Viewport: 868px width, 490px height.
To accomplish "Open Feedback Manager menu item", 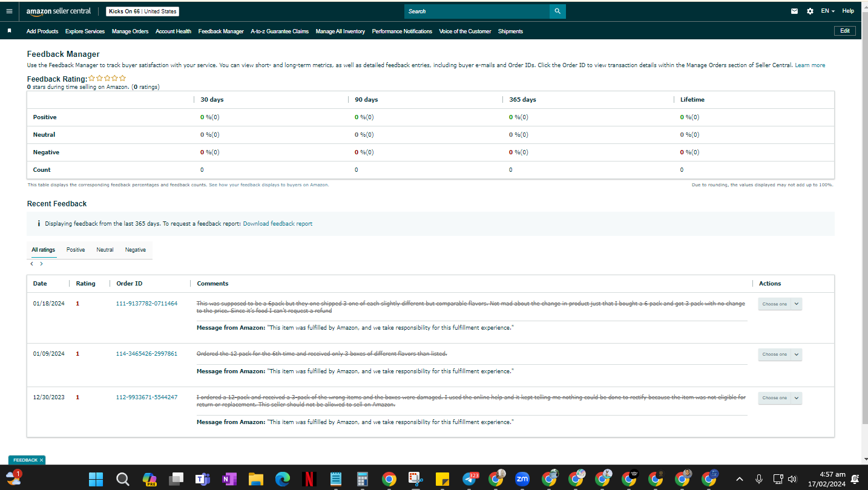I will [x=221, y=31].
